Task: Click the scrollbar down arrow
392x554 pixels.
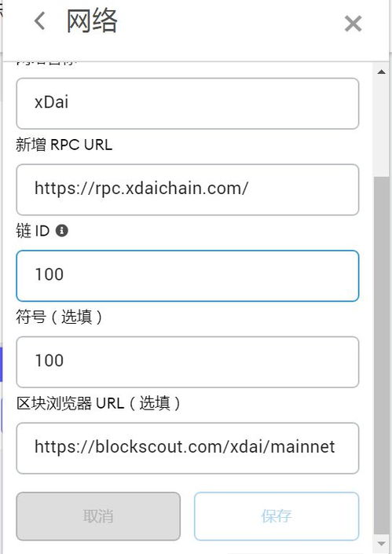Action: click(x=381, y=544)
